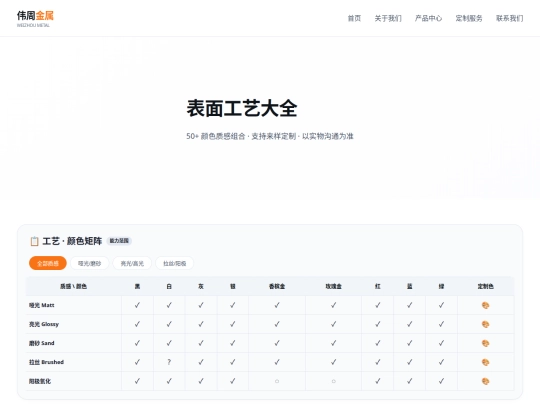
Task: Click the checkmark in 磨砂 Sand 银 cell
Action: pyautogui.click(x=233, y=343)
